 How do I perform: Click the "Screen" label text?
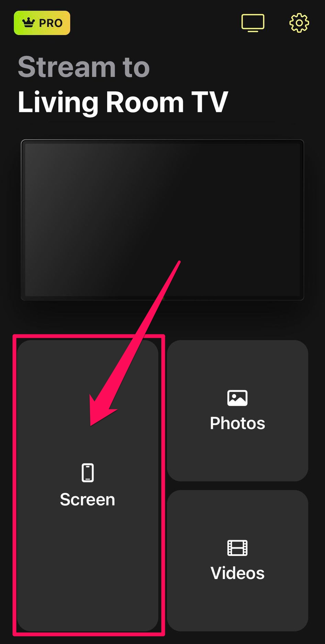click(88, 499)
